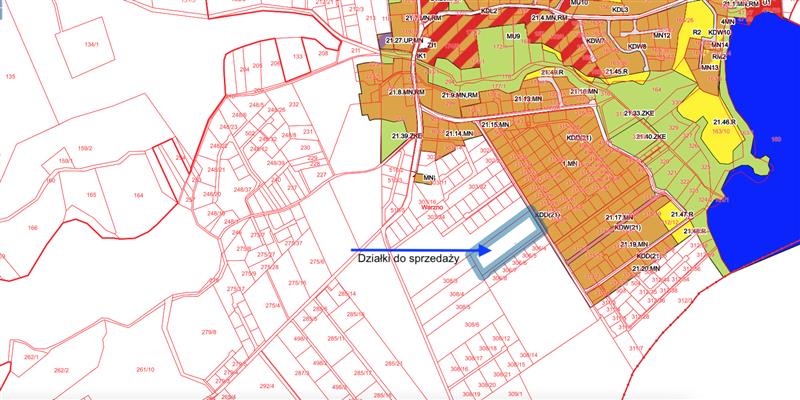
Task: Click the 21.39.ZKE zone label
Action: (x=408, y=134)
